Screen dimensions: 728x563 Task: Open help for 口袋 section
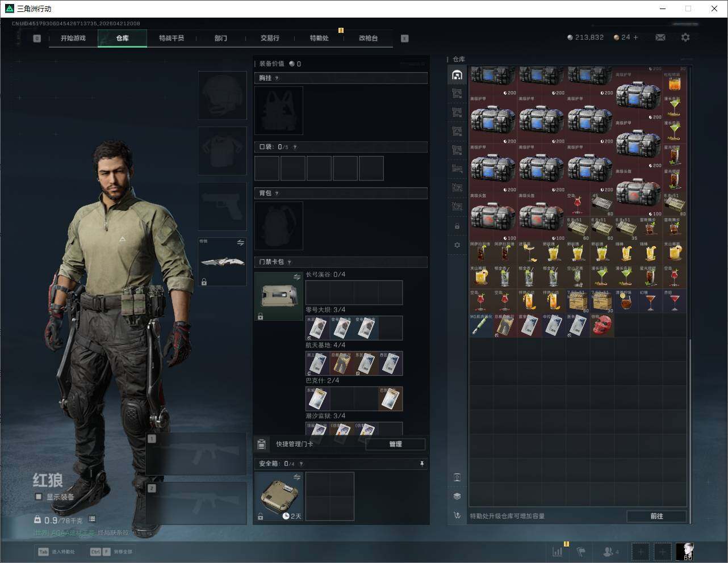(295, 147)
